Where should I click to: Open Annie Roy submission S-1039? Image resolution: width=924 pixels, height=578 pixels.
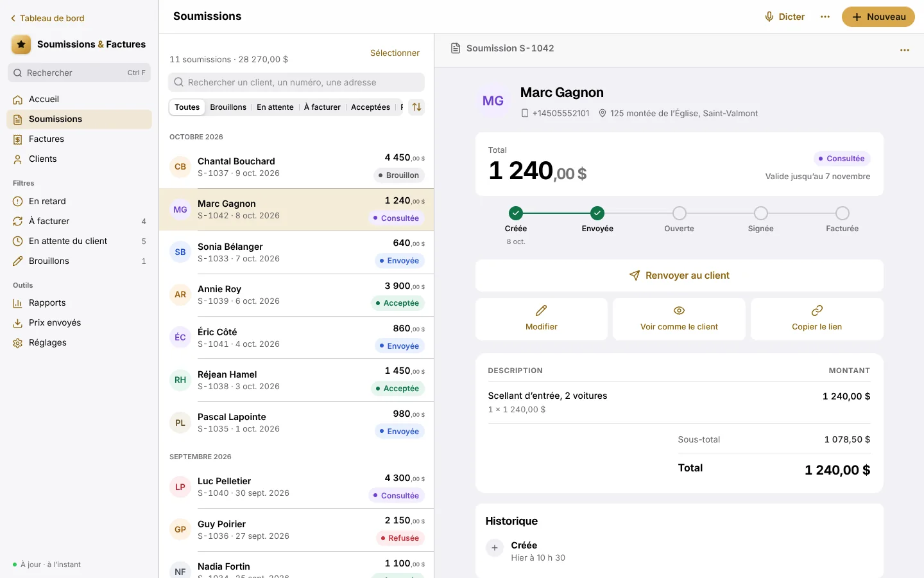[296, 295]
